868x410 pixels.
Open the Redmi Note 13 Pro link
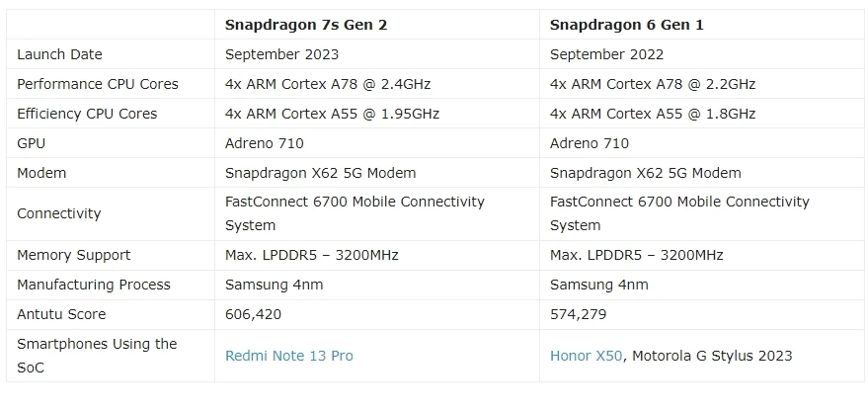point(289,356)
